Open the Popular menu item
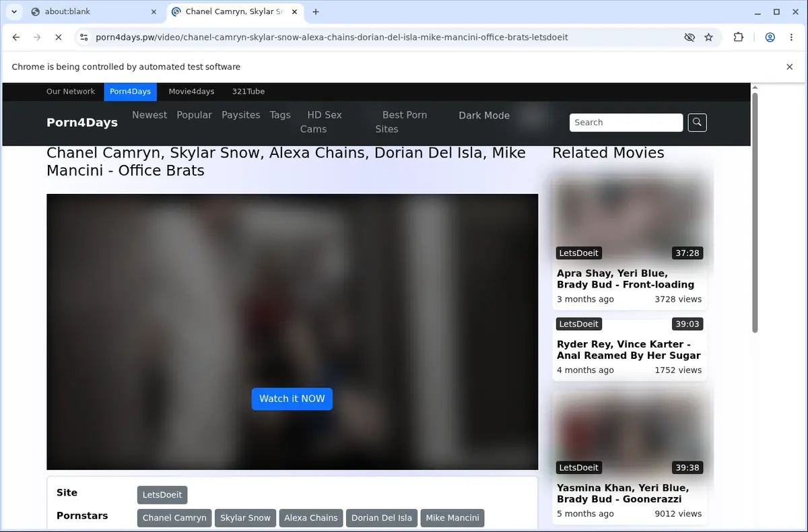The height and width of the screenshot is (532, 808). click(x=195, y=115)
